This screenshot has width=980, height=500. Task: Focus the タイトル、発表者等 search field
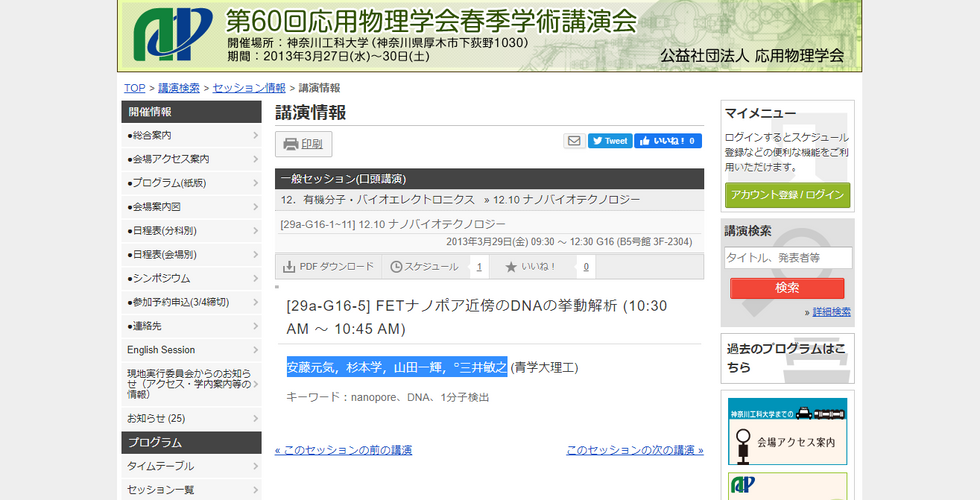(x=788, y=258)
